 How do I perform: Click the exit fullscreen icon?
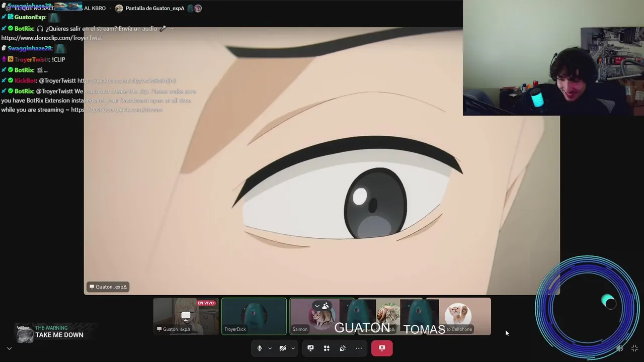(634, 348)
